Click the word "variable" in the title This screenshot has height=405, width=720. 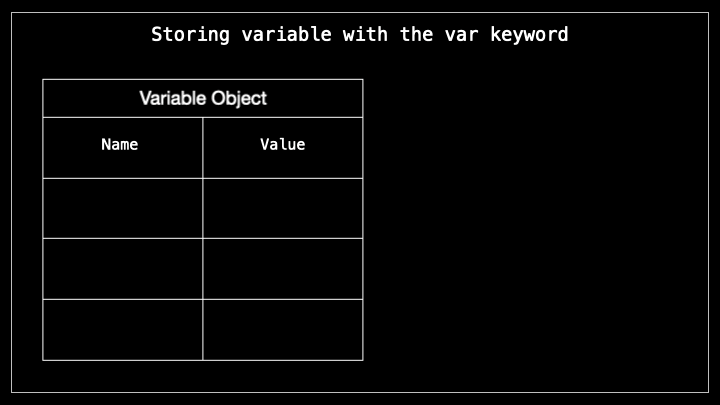tap(286, 34)
